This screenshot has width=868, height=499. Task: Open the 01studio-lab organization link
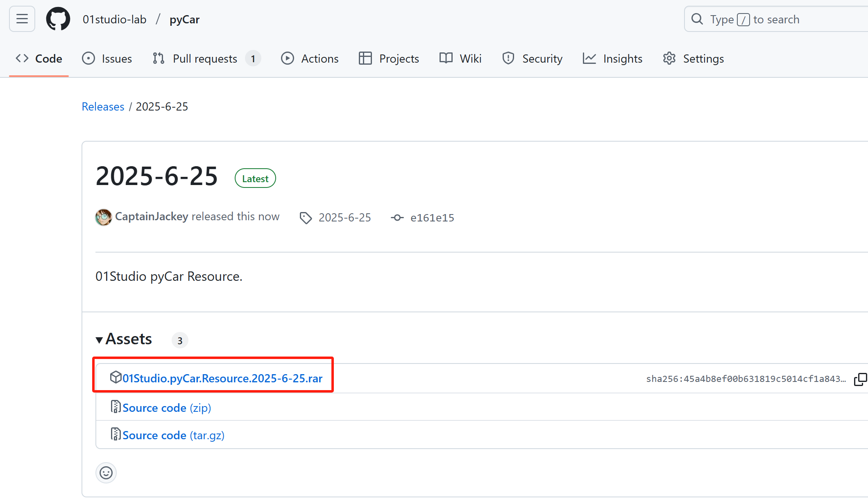click(x=114, y=19)
